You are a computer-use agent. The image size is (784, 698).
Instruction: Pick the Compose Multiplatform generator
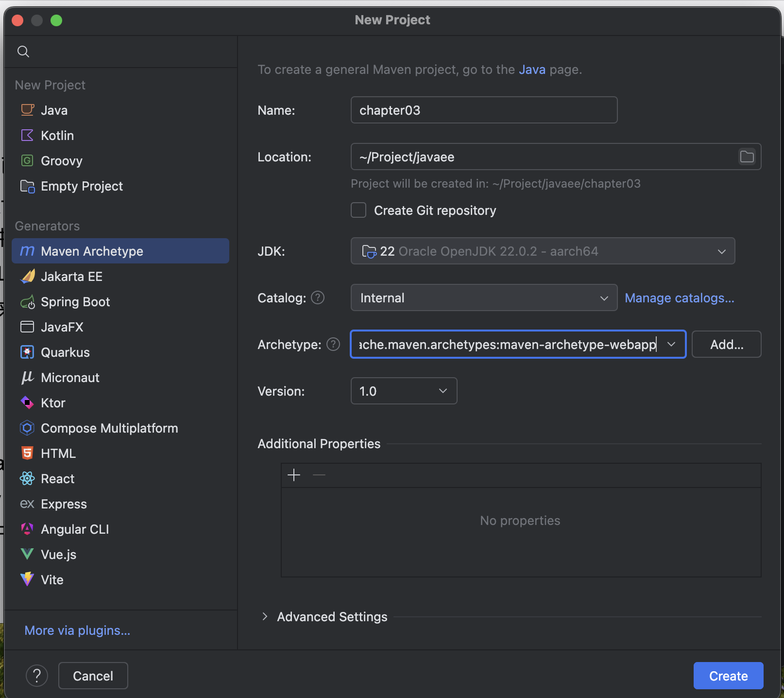click(x=120, y=428)
